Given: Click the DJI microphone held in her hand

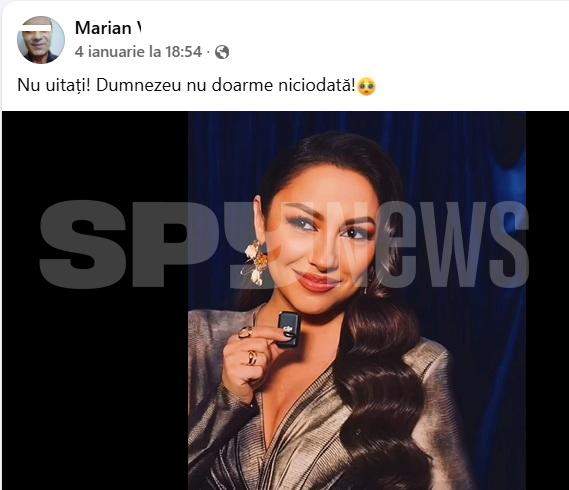Looking at the screenshot, I should coord(289,329).
